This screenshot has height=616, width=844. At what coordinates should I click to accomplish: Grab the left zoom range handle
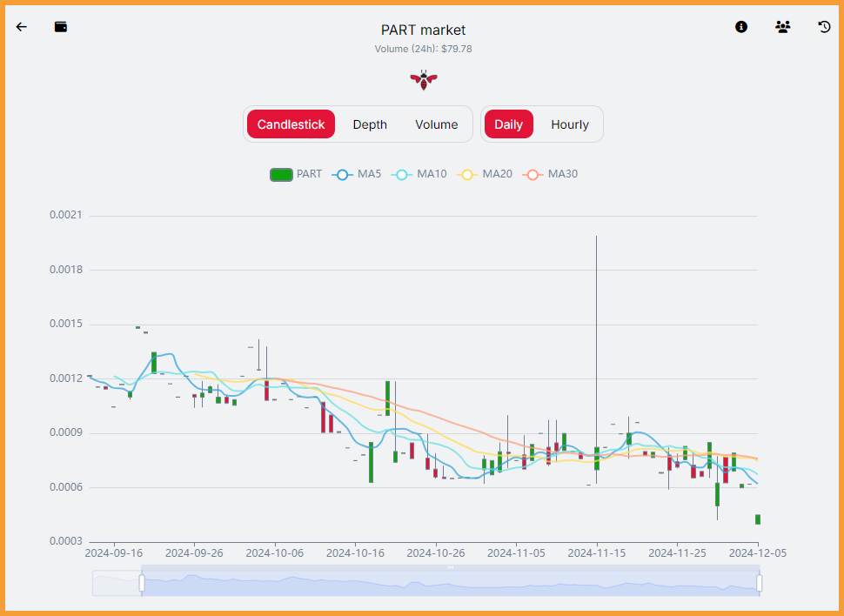pos(142,583)
